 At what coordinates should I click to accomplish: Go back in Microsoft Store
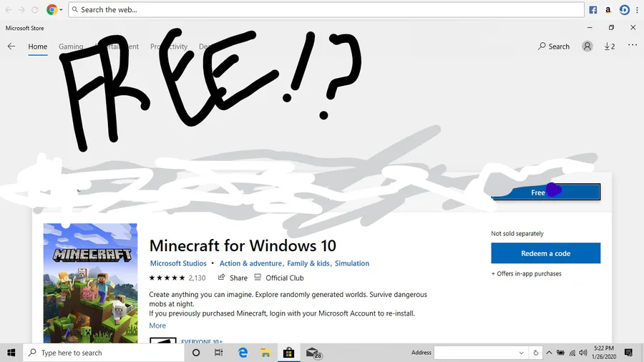point(11,47)
